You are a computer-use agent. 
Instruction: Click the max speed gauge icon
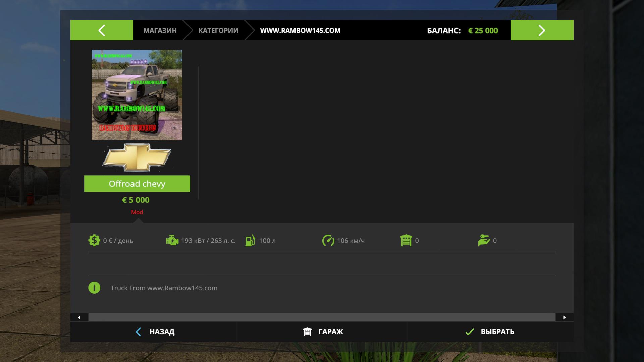point(328,240)
